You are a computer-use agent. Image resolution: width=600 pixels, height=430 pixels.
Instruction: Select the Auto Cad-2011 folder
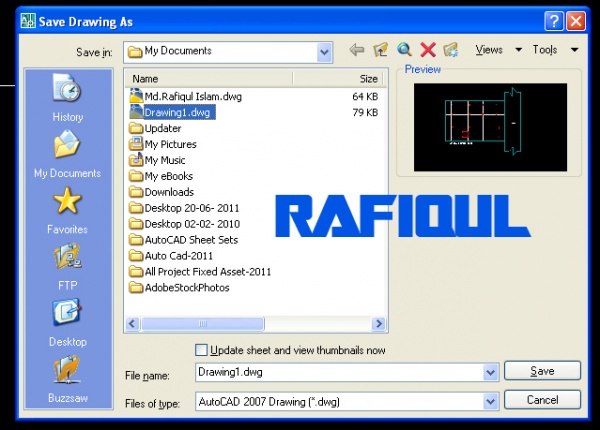171,256
